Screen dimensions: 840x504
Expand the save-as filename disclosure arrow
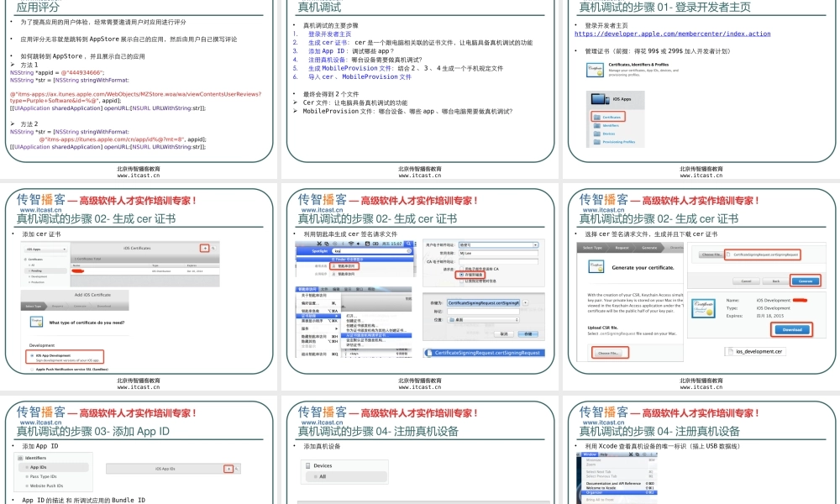[526, 302]
